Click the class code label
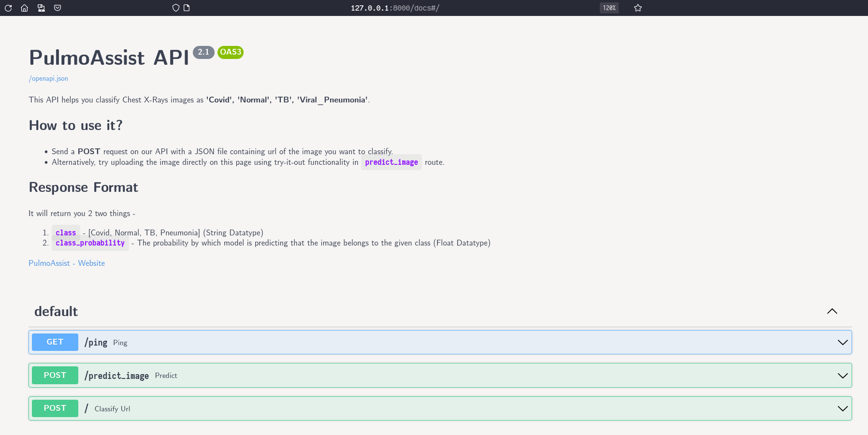This screenshot has width=868, height=435. (66, 232)
